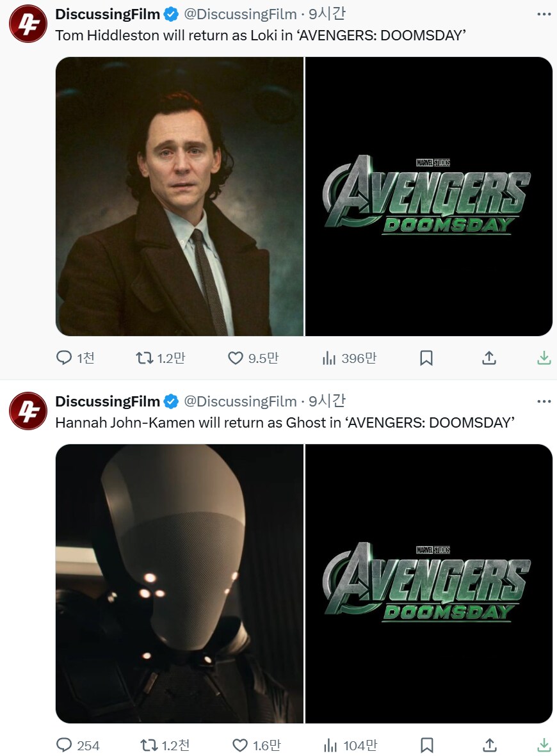The image size is (557, 756).
Task: Like the Loki Avengers Doomsday tweet
Action: pyautogui.click(x=236, y=358)
